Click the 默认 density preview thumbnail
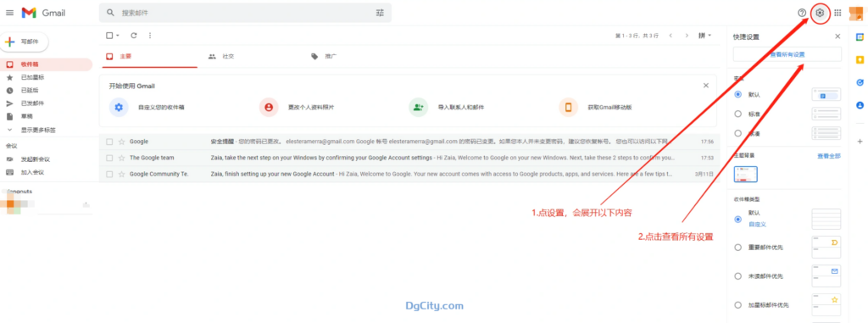The height and width of the screenshot is (323, 868). 826,94
